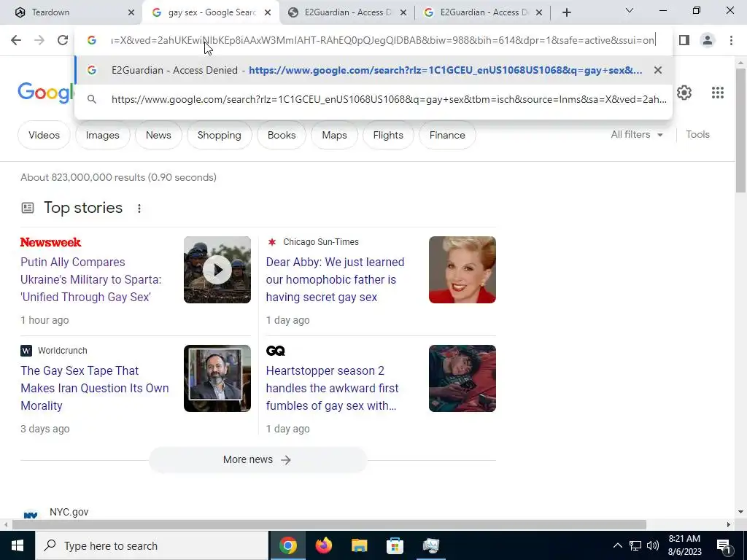747x560 pixels.
Task: Open Microsoft Store from the taskbar
Action: [395, 545]
